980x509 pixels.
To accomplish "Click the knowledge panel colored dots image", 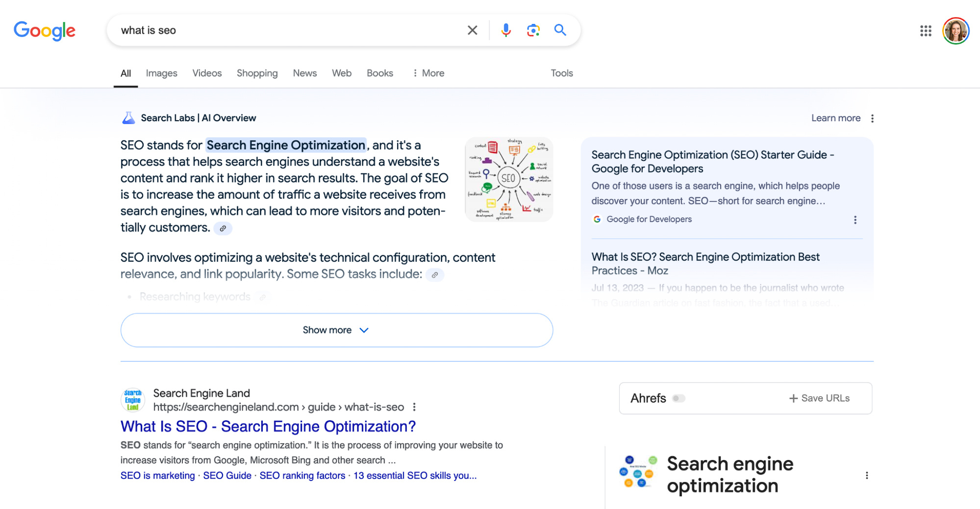I will coord(637,471).
